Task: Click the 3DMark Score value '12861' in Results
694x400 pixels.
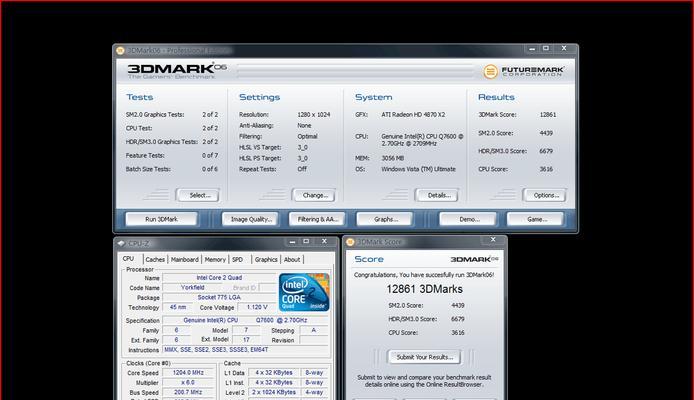Action: [x=547, y=115]
